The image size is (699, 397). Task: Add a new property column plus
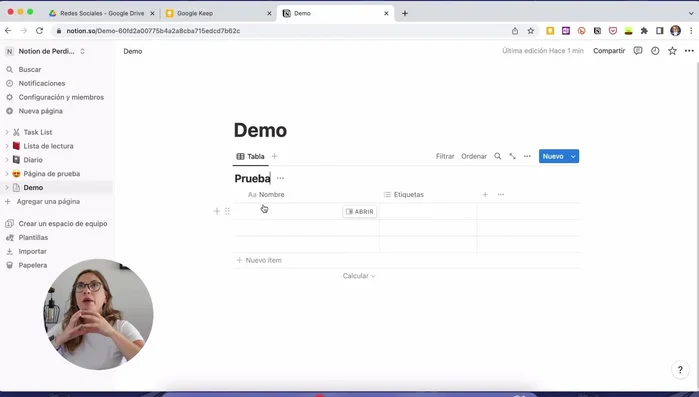(485, 195)
